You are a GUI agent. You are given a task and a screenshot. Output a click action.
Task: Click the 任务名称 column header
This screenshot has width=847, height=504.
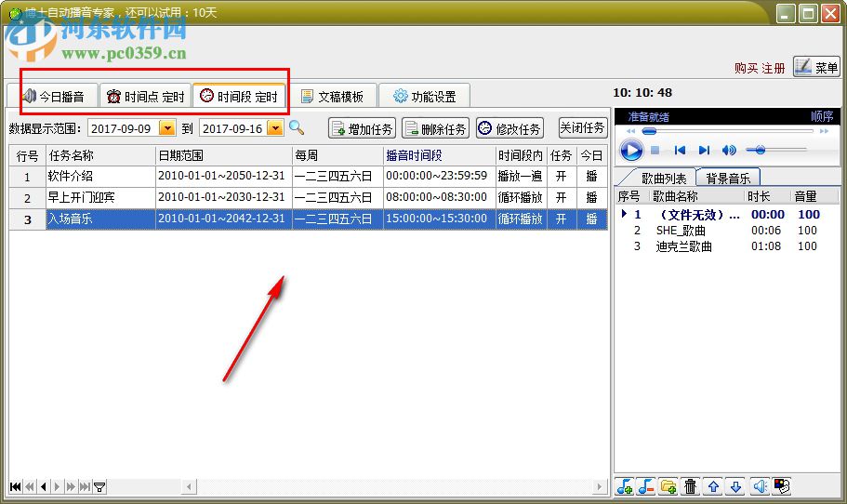[100, 155]
